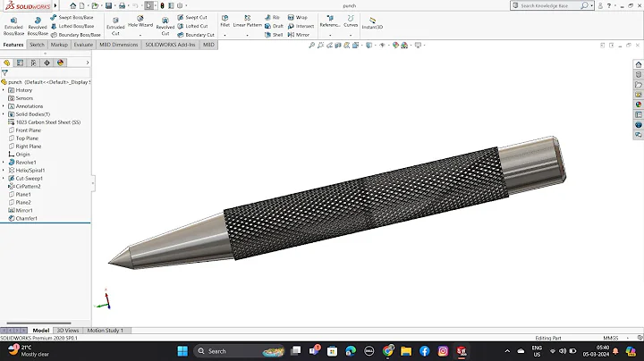Expand manager panel tabs arrow

click(88, 63)
